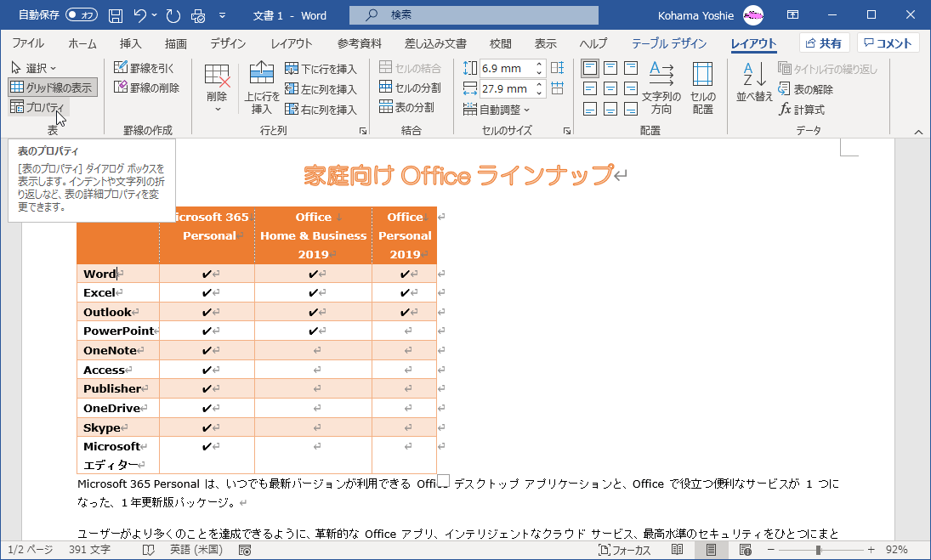
Task: Click the search box (検索)
Action: 474,15
